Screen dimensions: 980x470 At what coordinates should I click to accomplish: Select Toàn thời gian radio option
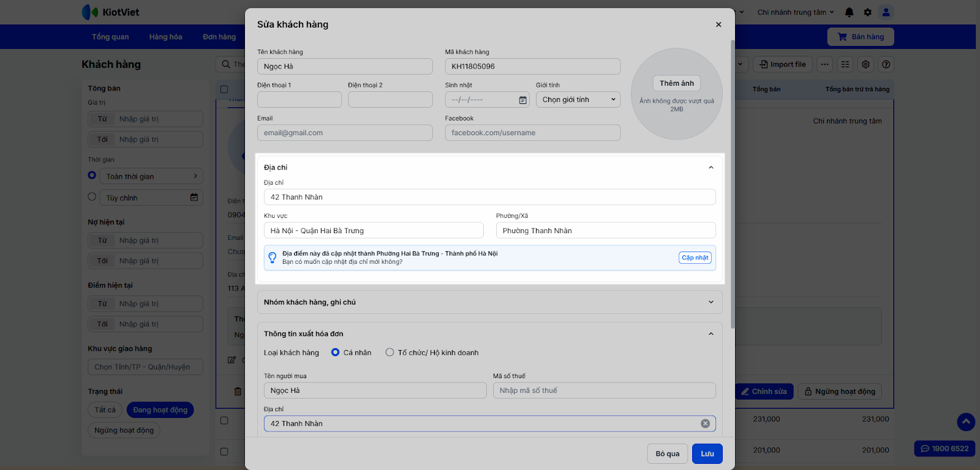(92, 176)
